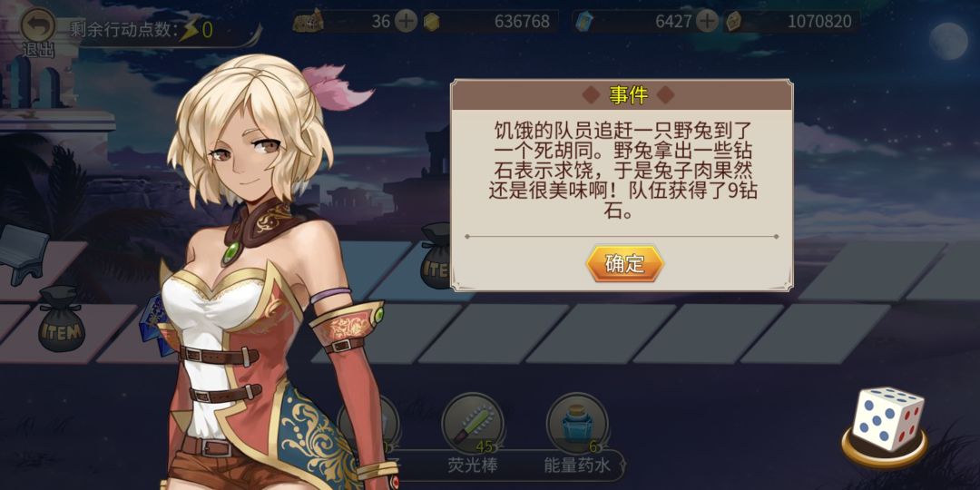This screenshot has height=490, width=980.
Task: Use the 能量药水 energy potion item
Action: click(x=577, y=423)
